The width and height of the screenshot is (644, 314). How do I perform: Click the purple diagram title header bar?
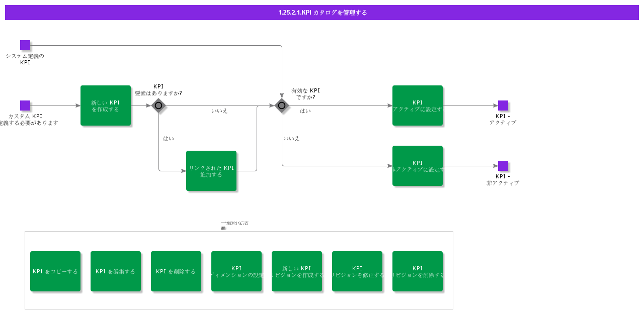(x=322, y=13)
